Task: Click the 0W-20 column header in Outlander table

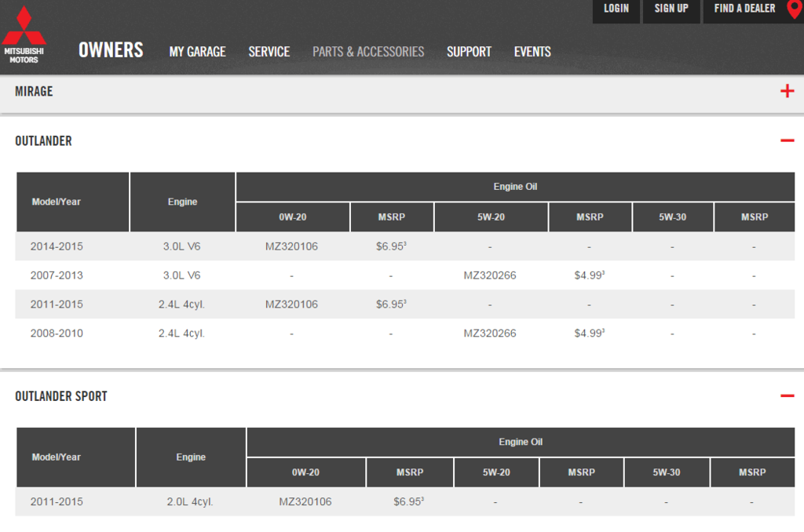Action: coord(293,217)
